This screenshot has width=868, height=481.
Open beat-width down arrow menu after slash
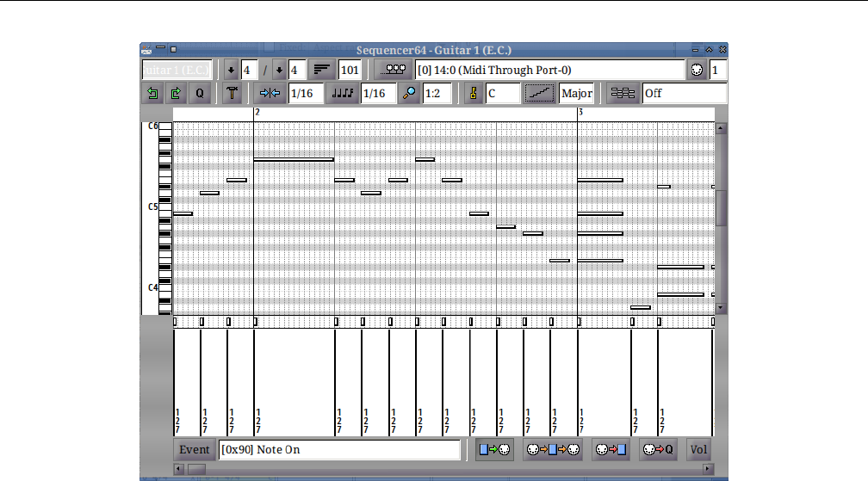point(280,71)
